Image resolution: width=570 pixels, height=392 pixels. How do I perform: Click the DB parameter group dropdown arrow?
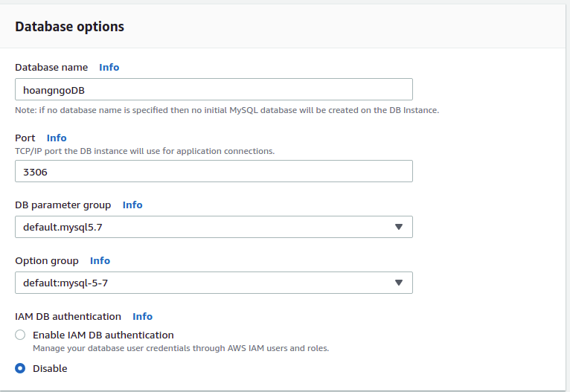pos(398,227)
